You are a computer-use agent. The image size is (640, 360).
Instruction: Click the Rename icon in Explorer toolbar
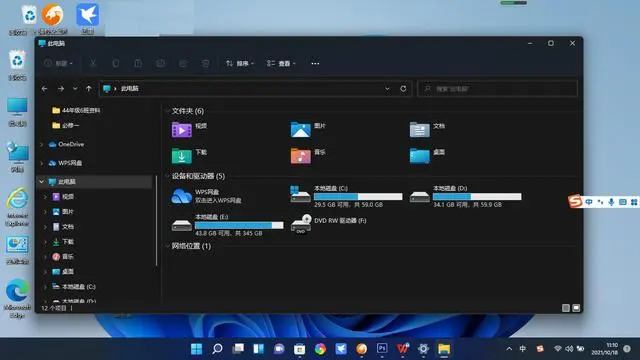click(160, 63)
